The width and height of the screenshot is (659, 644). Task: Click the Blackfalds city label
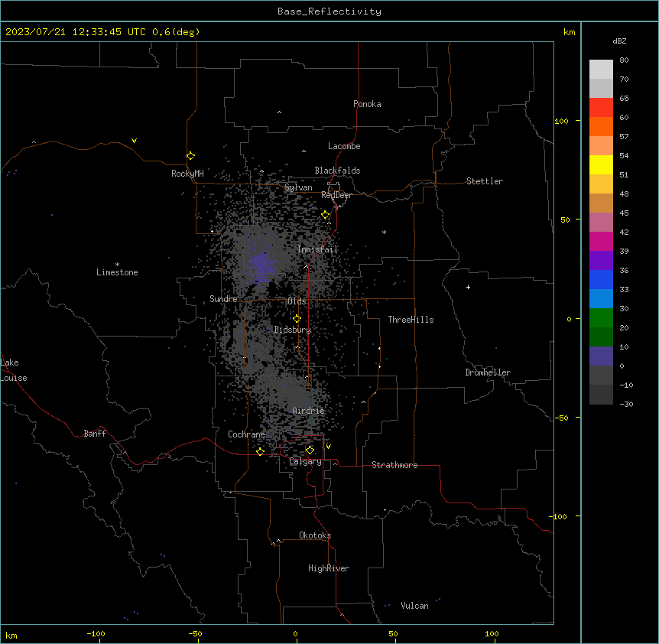(337, 171)
